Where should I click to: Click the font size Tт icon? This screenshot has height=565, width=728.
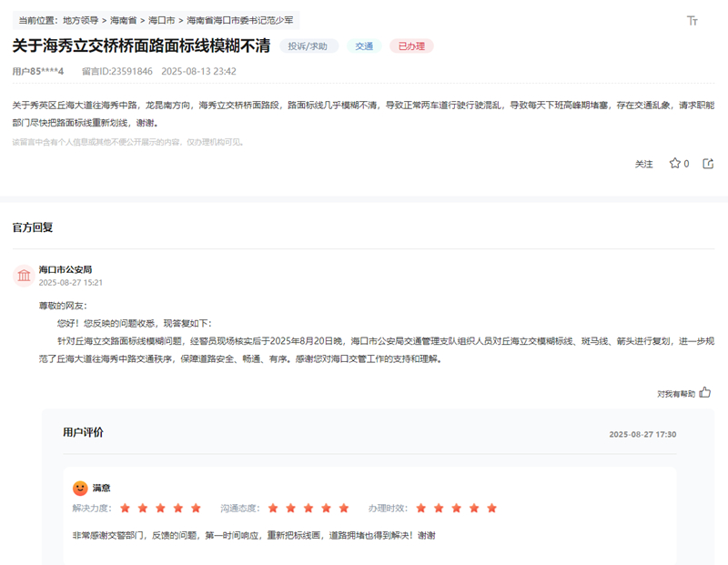click(693, 21)
